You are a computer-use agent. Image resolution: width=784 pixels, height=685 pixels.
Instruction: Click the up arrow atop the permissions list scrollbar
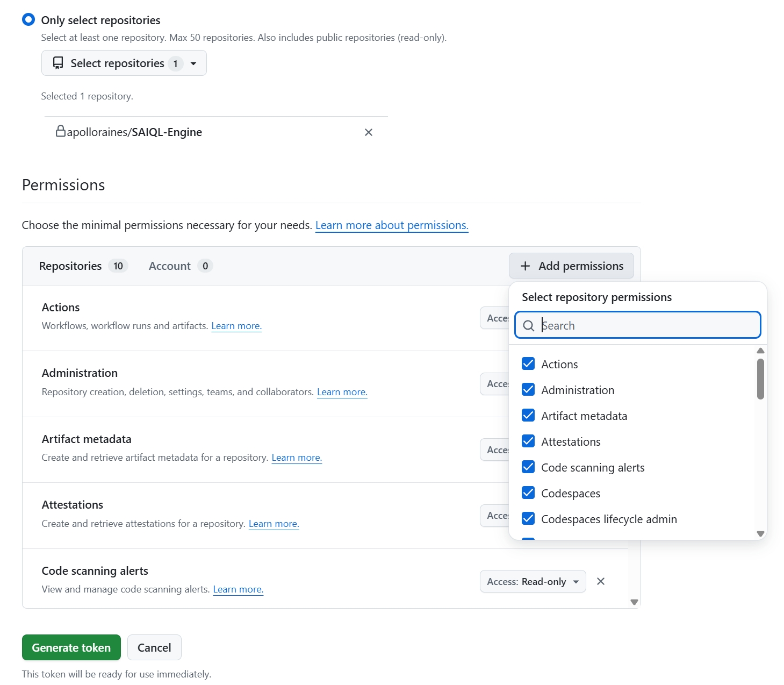click(760, 351)
